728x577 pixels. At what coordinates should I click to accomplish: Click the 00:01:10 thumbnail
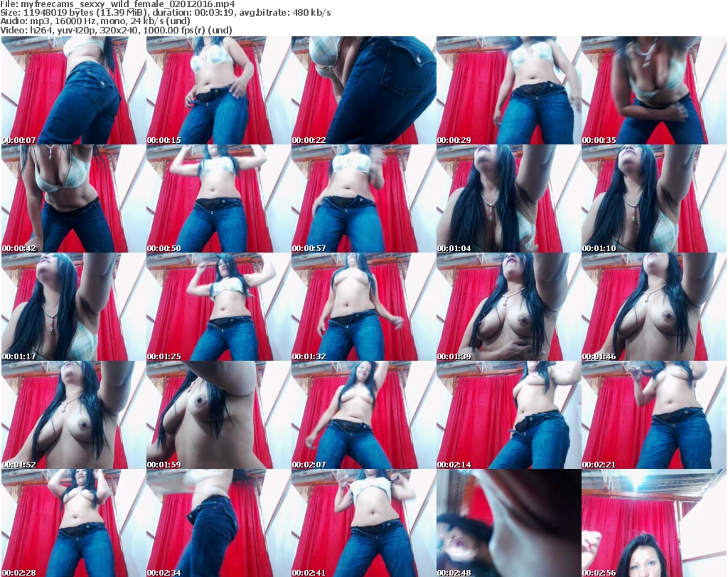pyautogui.click(x=654, y=198)
